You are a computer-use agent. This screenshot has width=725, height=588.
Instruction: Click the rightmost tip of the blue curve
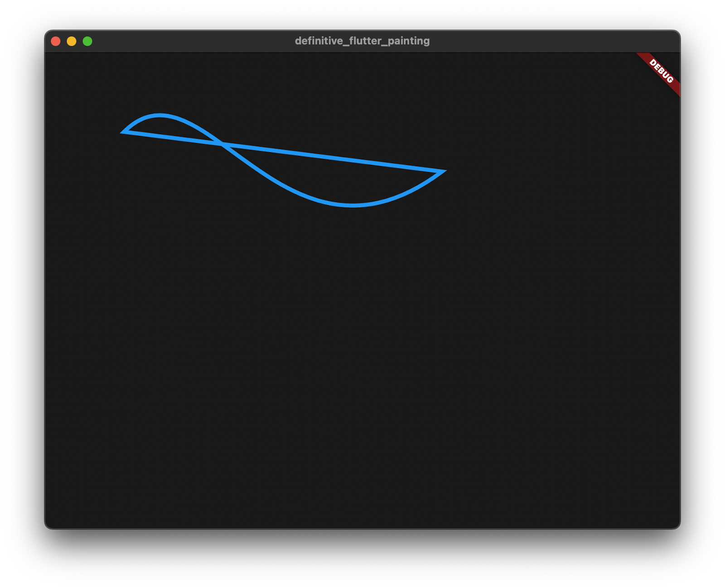click(x=445, y=171)
